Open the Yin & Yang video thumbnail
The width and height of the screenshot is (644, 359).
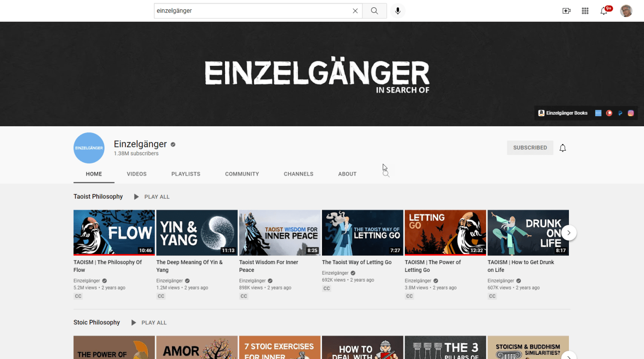click(x=197, y=233)
